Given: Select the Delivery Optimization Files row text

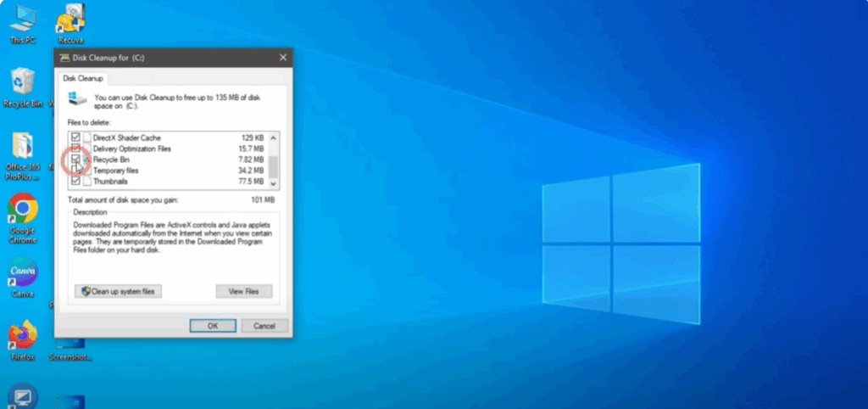Looking at the screenshot, I should pyautogui.click(x=131, y=148).
